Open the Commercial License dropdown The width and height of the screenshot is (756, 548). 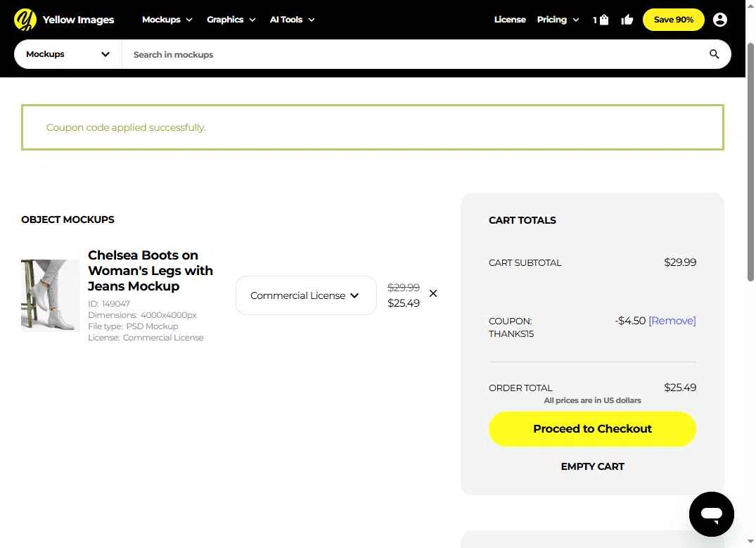pos(306,295)
